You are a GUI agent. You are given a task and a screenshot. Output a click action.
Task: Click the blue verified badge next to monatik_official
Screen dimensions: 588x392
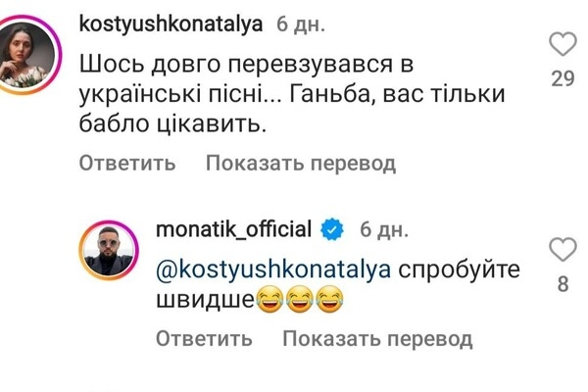[332, 230]
